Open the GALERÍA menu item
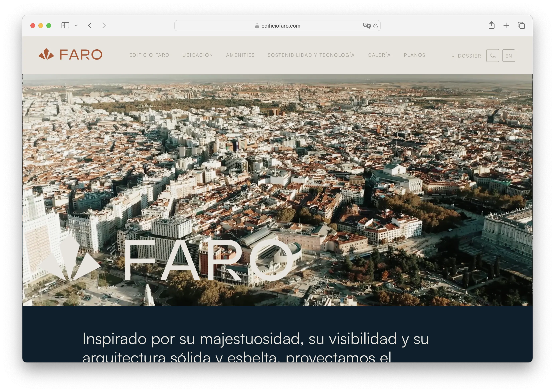The width and height of the screenshot is (555, 392). [x=379, y=55]
